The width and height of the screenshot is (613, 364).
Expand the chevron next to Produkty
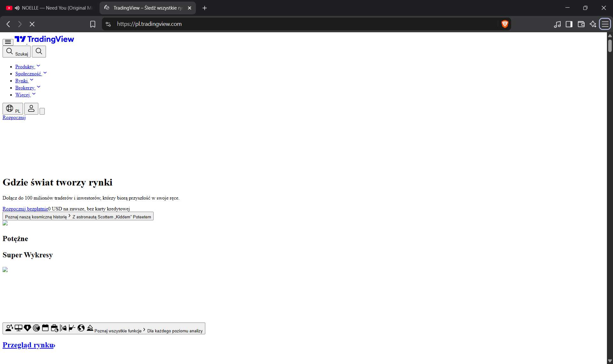click(38, 66)
